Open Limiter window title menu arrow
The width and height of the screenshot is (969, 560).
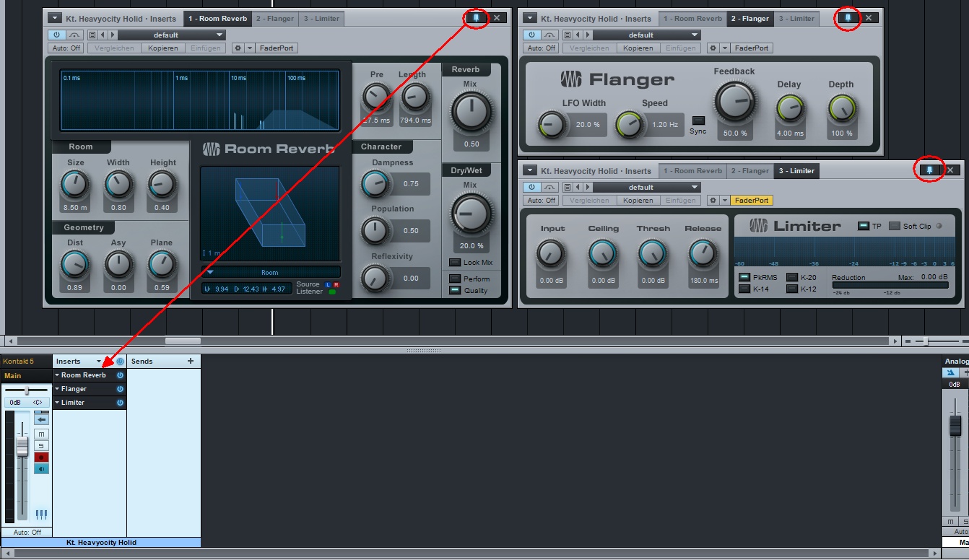tap(530, 170)
